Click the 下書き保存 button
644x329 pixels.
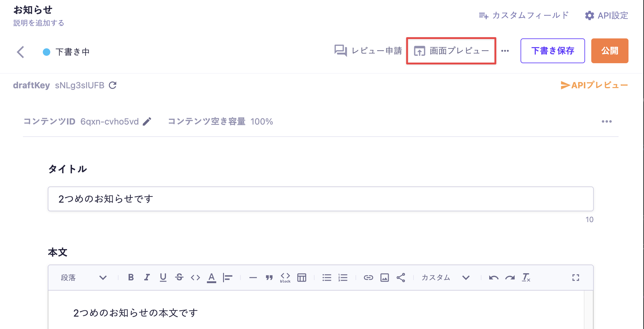click(552, 51)
